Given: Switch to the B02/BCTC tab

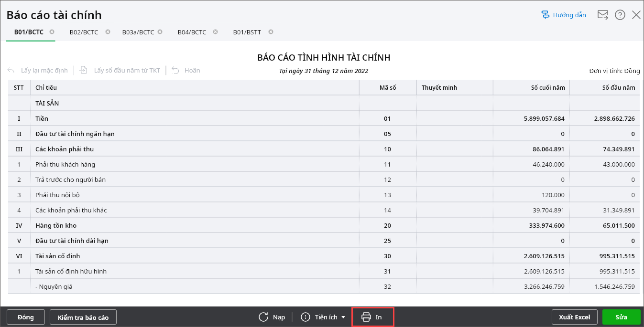Looking at the screenshot, I should point(84,32).
